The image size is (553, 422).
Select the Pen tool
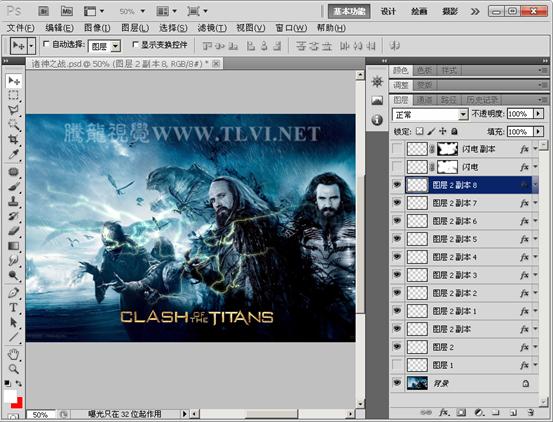click(x=14, y=293)
